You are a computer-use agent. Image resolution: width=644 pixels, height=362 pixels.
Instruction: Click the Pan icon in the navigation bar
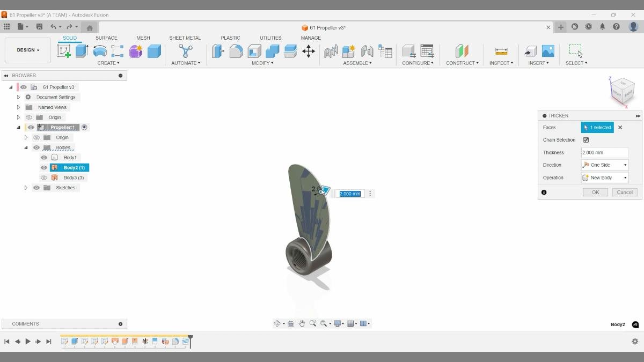tap(302, 323)
